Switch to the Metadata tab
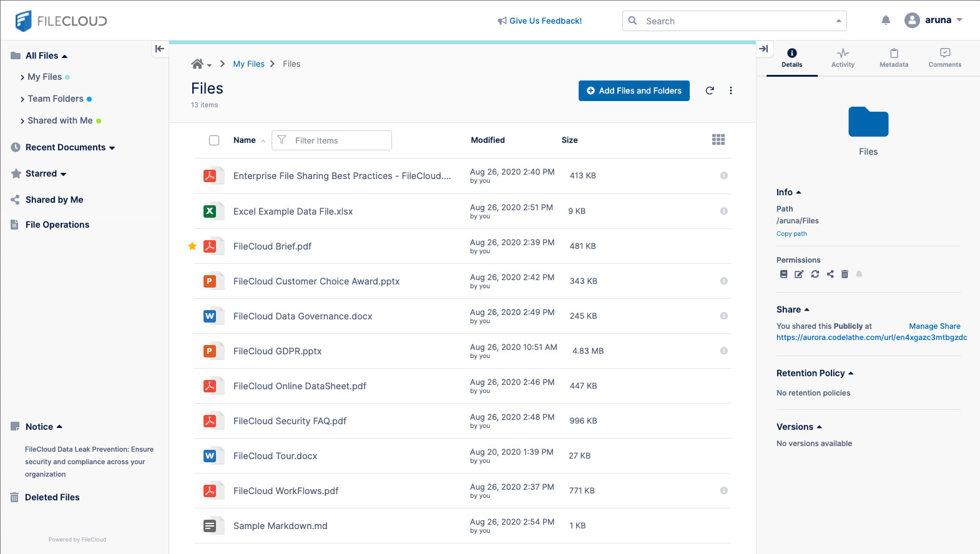980x554 pixels. [894, 58]
